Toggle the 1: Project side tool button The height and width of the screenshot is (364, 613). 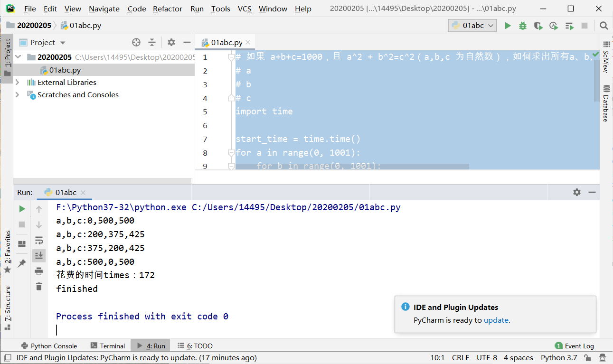(7, 58)
